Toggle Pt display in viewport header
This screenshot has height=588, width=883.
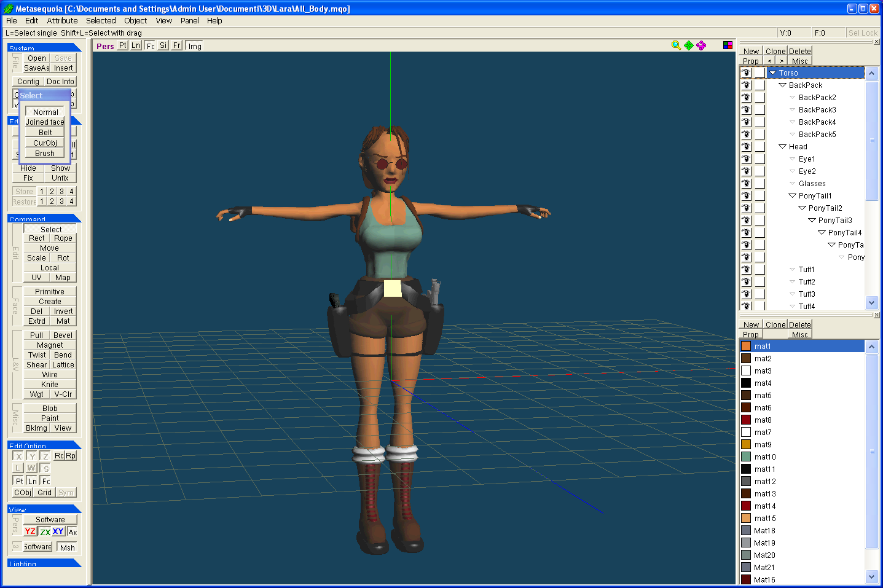123,45
